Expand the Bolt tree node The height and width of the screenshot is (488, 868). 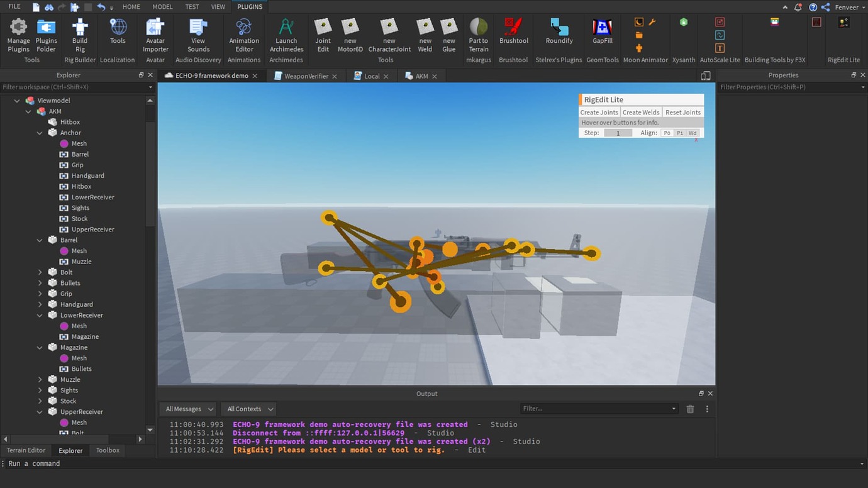40,272
